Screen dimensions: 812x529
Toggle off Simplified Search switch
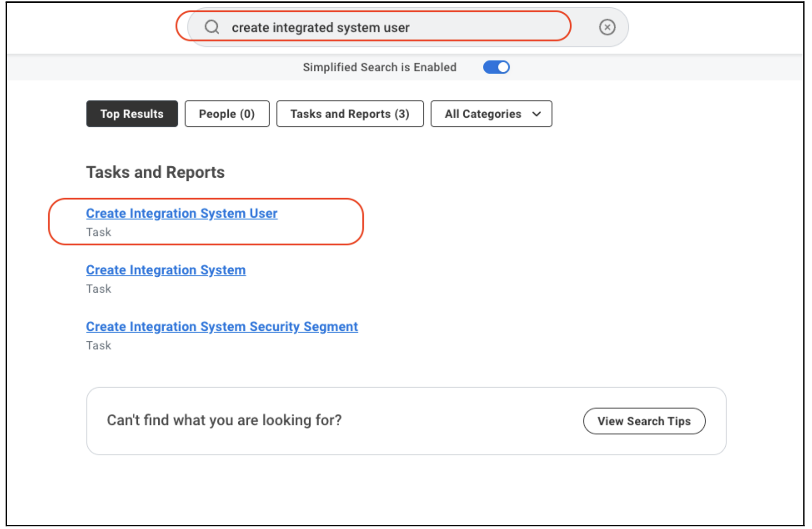click(496, 67)
